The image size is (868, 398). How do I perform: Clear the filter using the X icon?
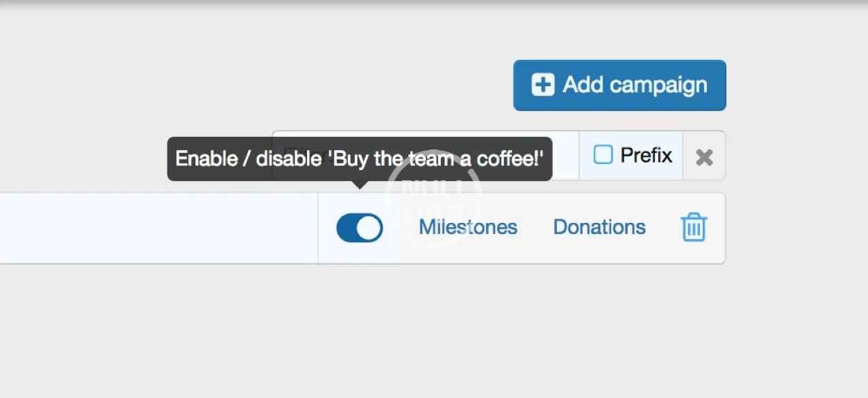[704, 157]
